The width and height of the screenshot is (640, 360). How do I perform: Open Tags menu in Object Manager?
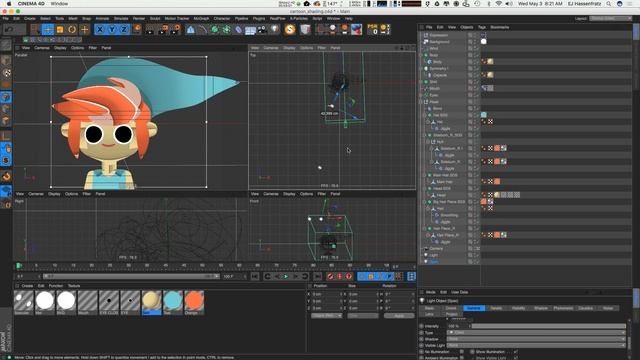click(482, 27)
